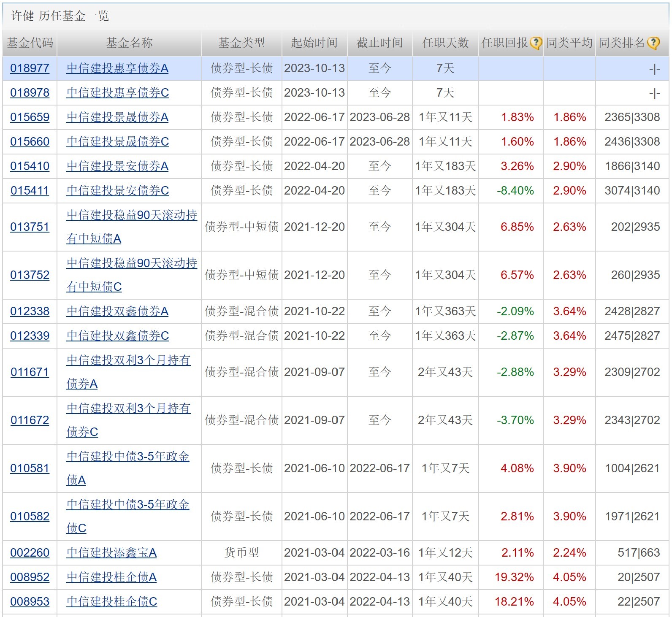The height and width of the screenshot is (617, 672).
Task: Open 中信建投双利3个月持有债券C link
Action: (x=128, y=420)
